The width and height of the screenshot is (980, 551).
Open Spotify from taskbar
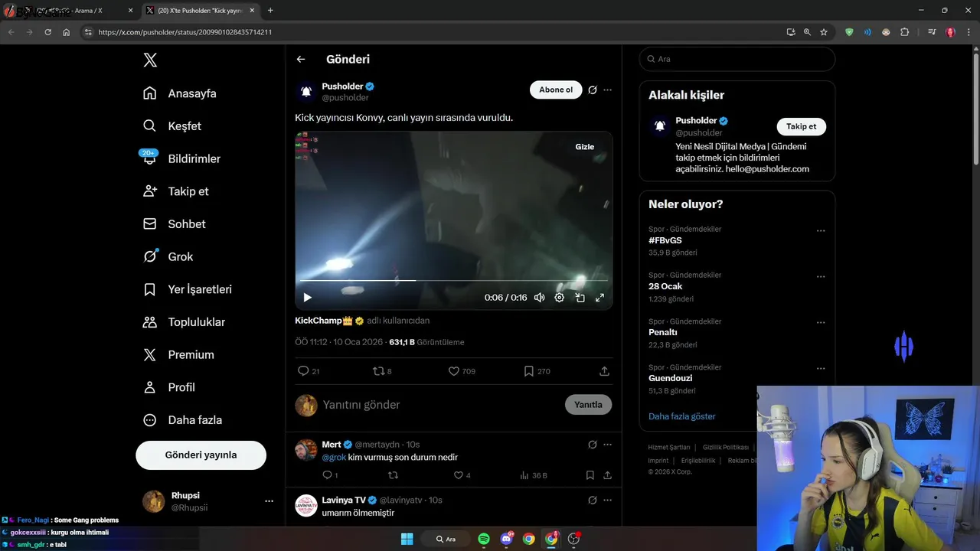coord(484,539)
